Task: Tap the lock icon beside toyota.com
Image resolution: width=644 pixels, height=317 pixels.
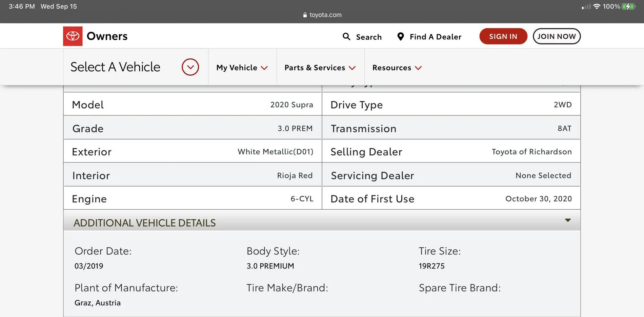Action: click(x=305, y=15)
